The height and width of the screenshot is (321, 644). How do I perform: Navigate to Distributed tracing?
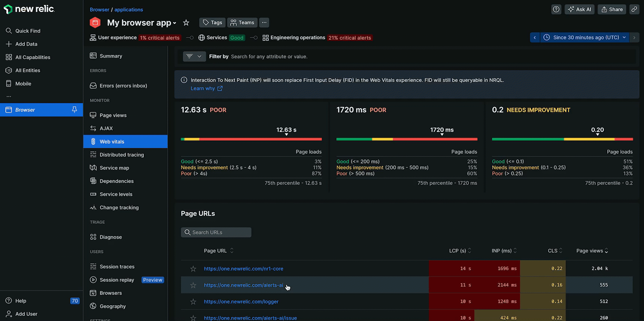point(121,155)
